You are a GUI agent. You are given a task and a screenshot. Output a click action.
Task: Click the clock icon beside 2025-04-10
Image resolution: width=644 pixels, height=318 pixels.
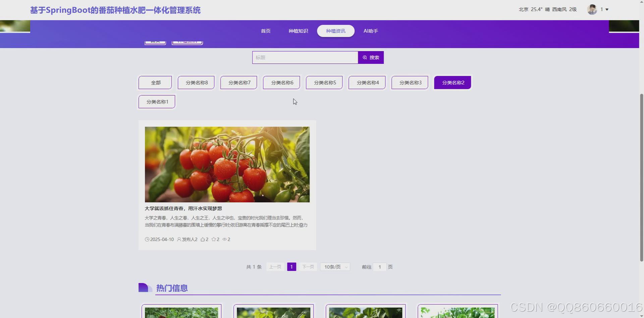147,240
